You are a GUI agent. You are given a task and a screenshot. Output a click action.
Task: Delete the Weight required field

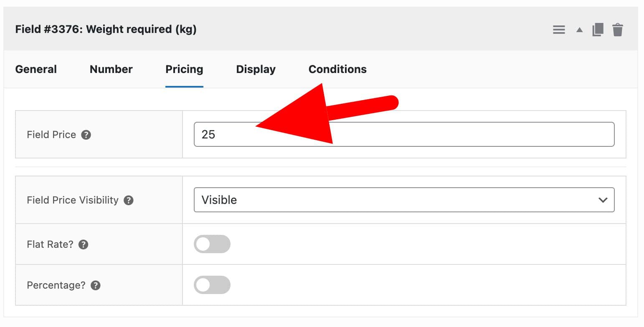tap(618, 29)
